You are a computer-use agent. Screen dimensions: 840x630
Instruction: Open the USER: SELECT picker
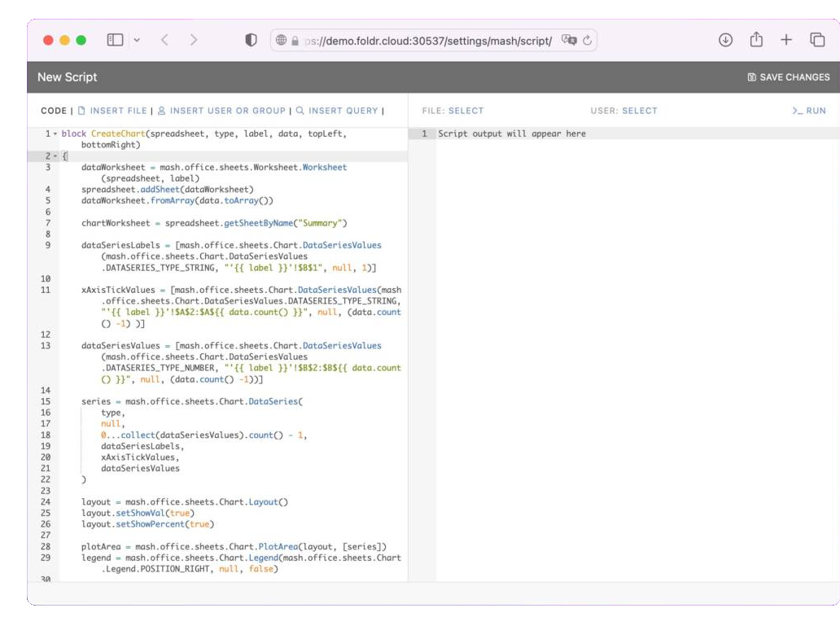(x=623, y=111)
